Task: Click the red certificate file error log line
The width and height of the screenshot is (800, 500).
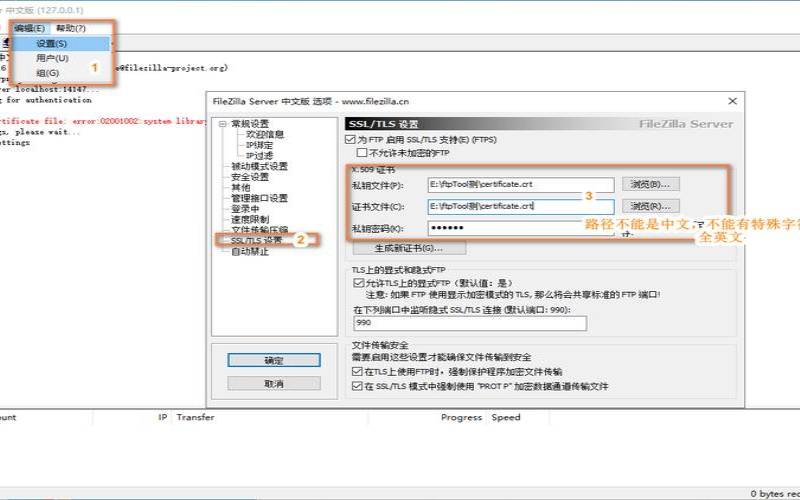Action: 102,121
